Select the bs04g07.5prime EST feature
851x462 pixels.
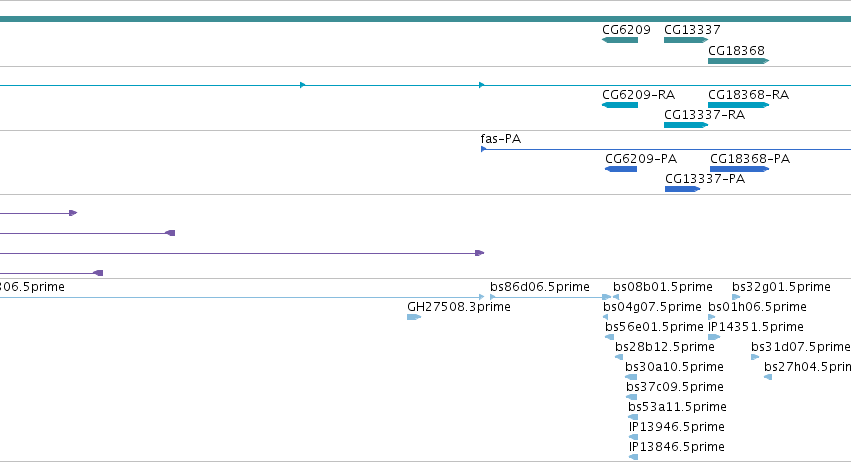[606, 317]
